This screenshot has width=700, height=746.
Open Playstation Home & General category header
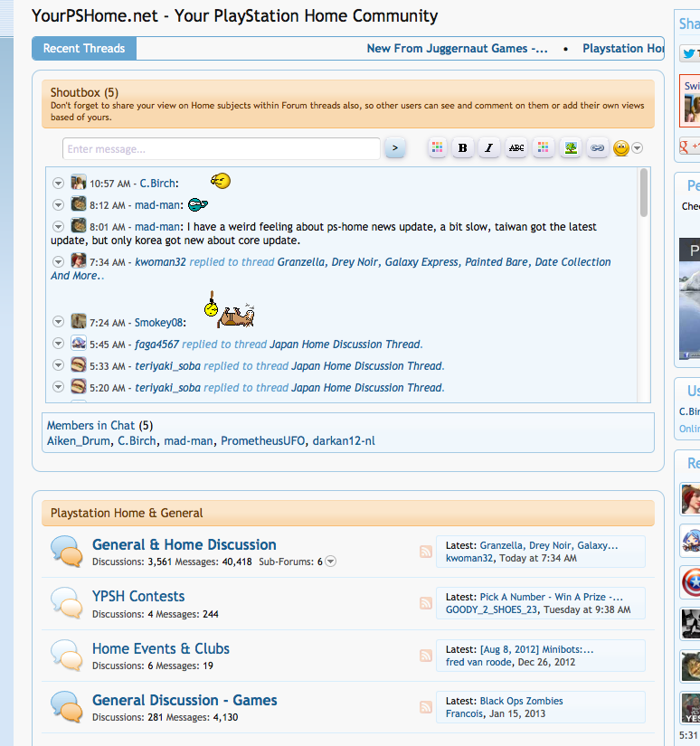pos(127,513)
